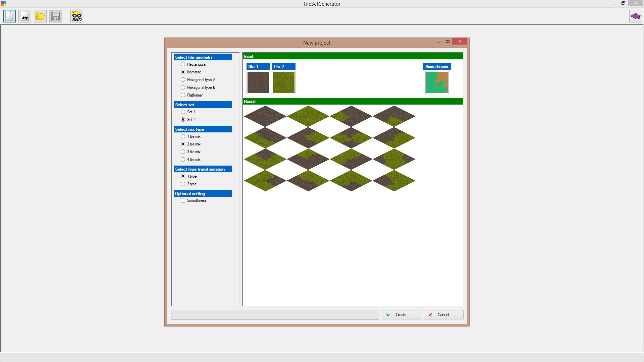Click the Create button

(401, 315)
